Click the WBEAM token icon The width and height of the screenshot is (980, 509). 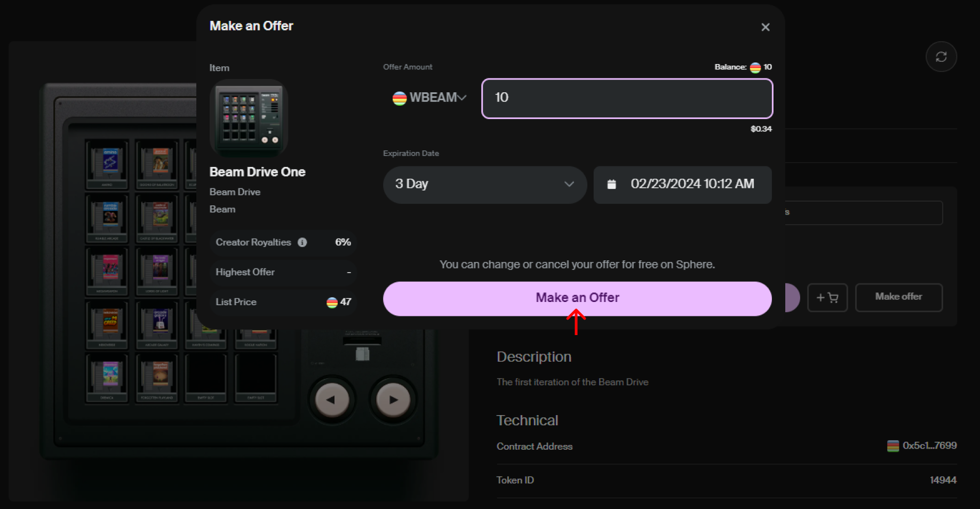click(x=400, y=98)
